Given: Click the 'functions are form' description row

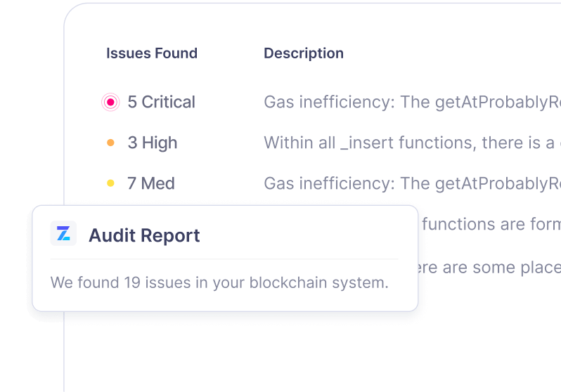Looking at the screenshot, I should point(491,224).
